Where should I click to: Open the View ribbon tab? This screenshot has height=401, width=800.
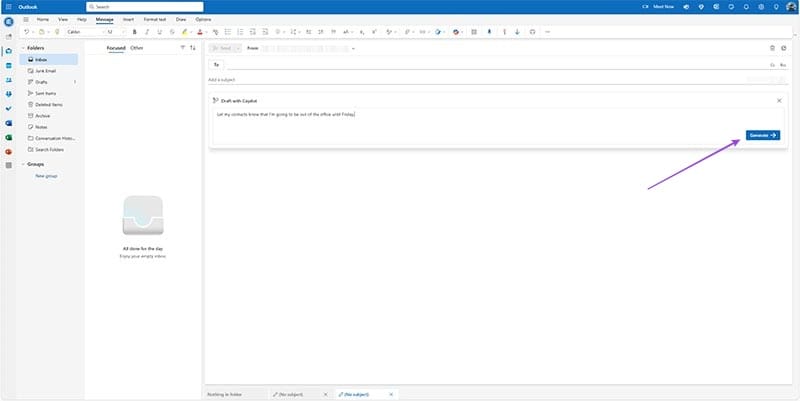coord(63,19)
